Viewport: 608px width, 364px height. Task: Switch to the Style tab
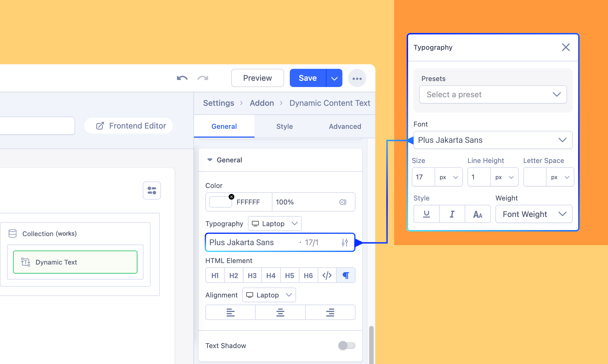(284, 126)
